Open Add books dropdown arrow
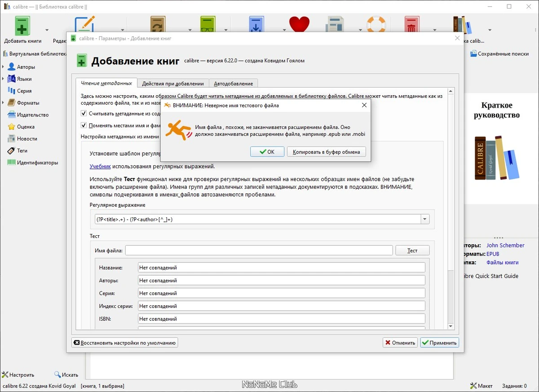 coord(47,31)
